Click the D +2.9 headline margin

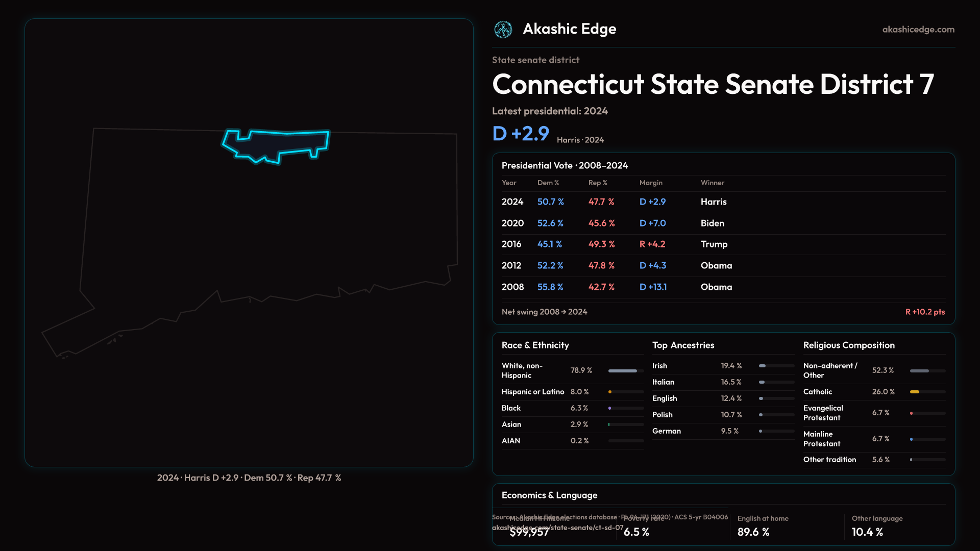click(521, 134)
